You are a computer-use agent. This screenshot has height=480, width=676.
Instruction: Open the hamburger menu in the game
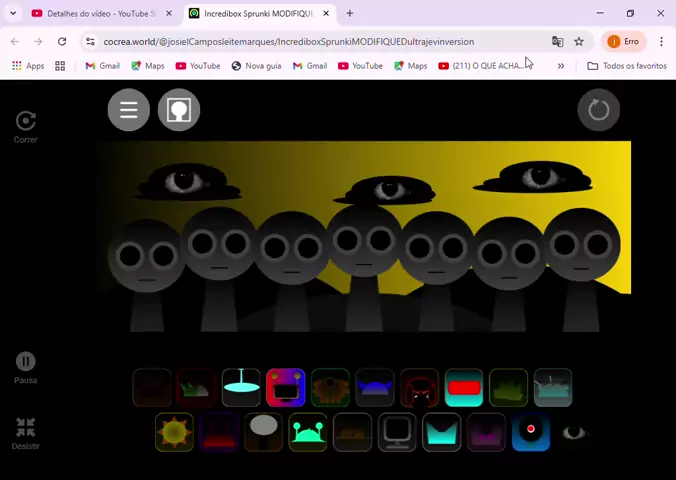129,110
